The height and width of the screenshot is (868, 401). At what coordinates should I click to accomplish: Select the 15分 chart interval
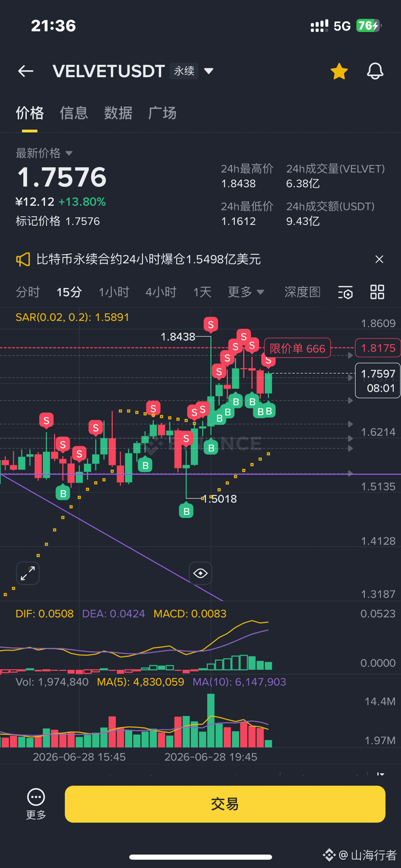pos(69,292)
